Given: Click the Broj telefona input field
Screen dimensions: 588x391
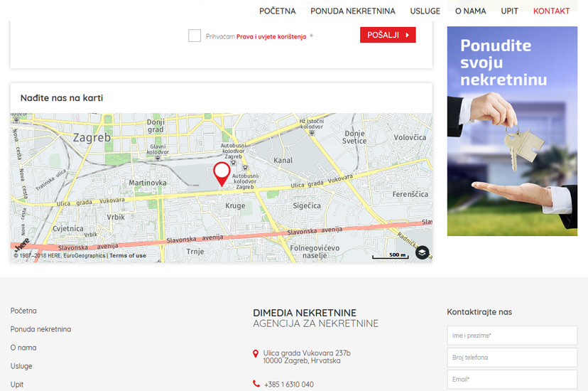Looking at the screenshot, I should pos(512,358).
